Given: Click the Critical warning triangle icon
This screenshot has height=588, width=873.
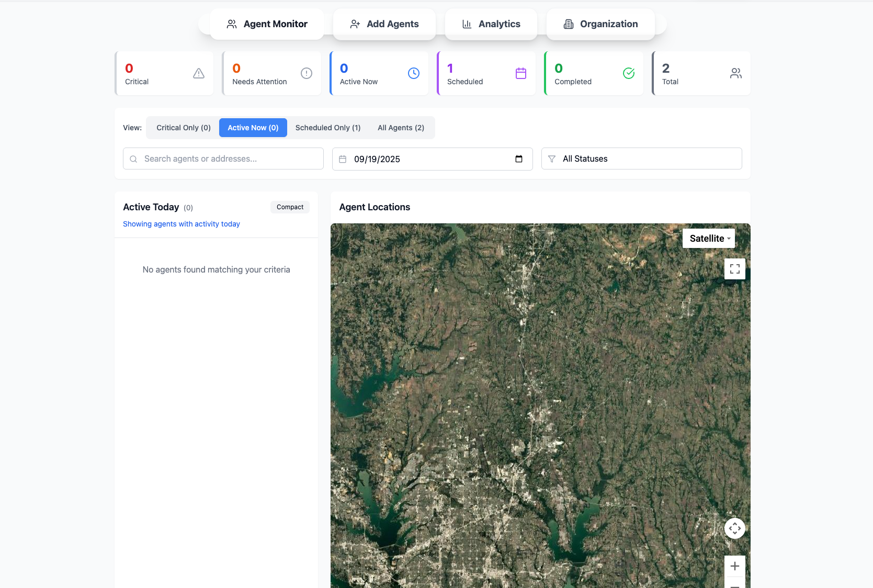Looking at the screenshot, I should [198, 73].
